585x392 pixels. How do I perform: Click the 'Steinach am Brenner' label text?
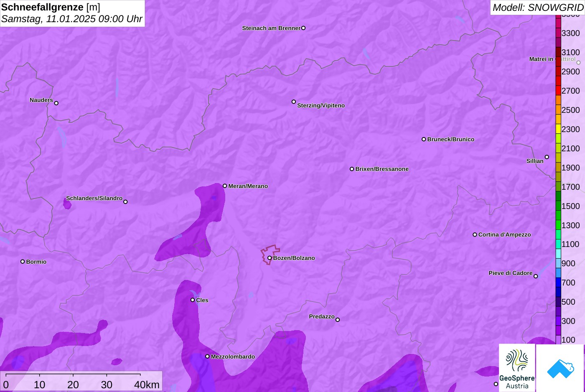[x=271, y=28]
